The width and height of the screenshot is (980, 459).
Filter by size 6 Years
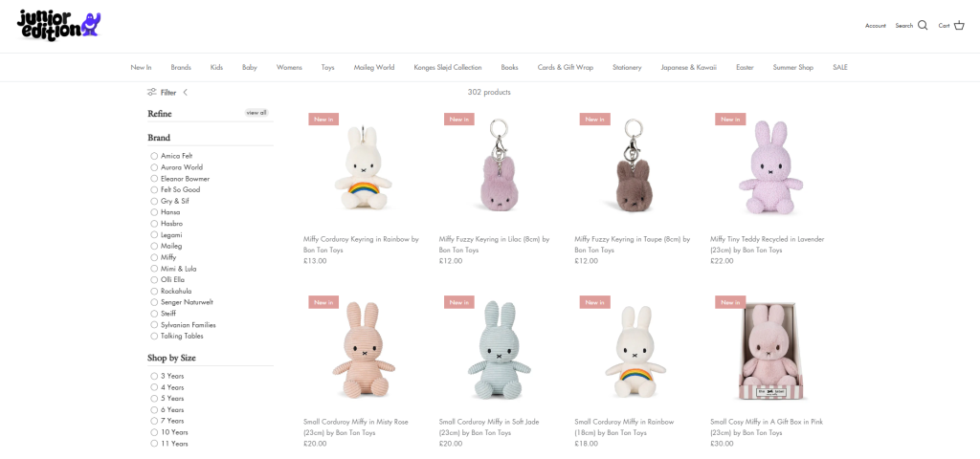coord(167,409)
